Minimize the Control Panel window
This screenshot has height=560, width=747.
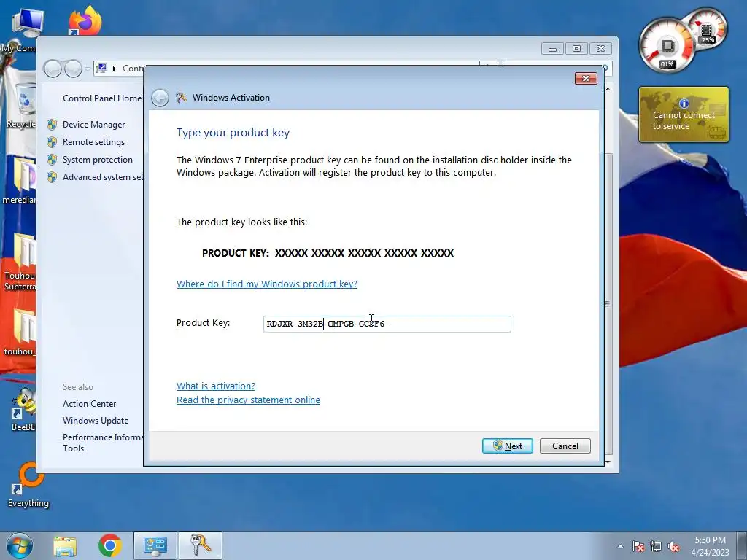(553, 49)
